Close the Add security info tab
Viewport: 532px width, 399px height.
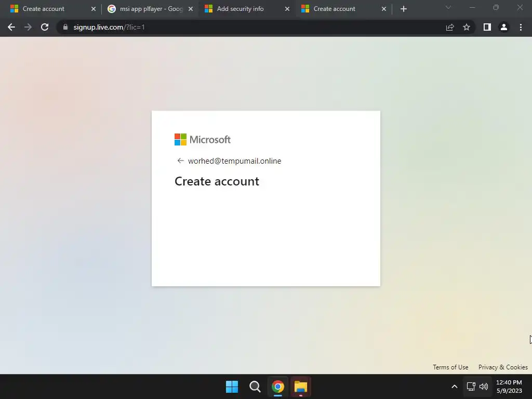point(287,9)
